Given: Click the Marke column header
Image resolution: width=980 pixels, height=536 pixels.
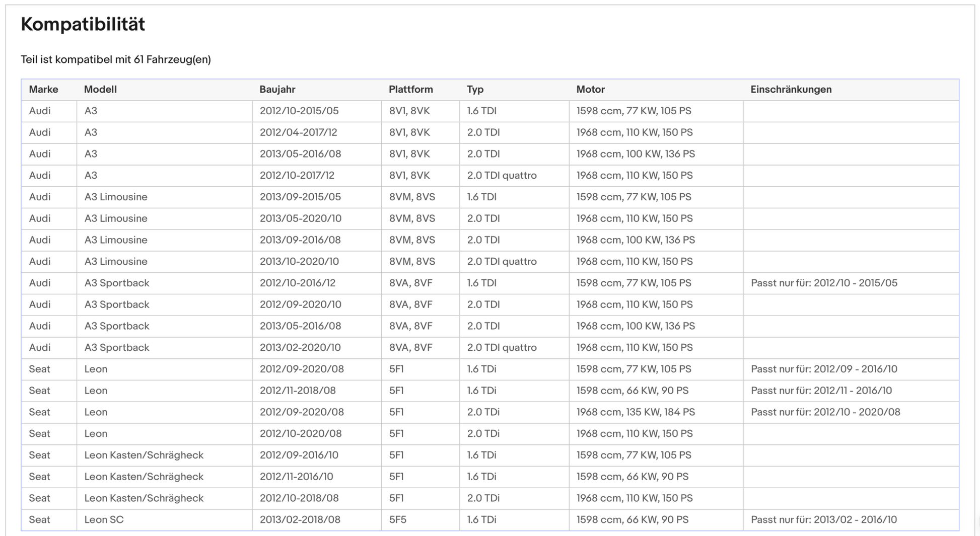Looking at the screenshot, I should pyautogui.click(x=43, y=90).
